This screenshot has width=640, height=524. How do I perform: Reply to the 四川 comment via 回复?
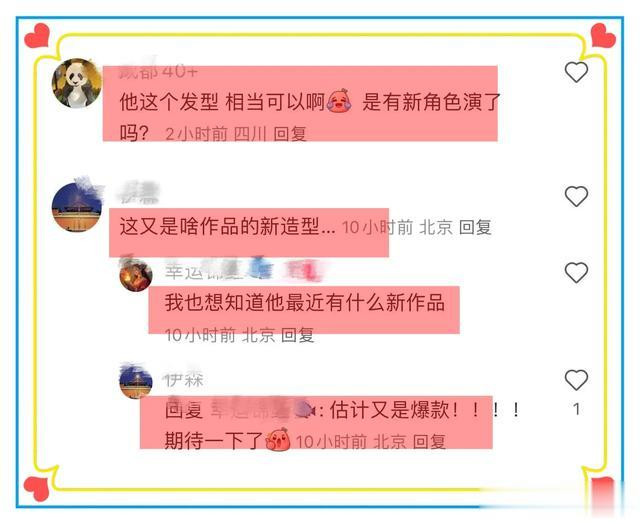pos(289,133)
